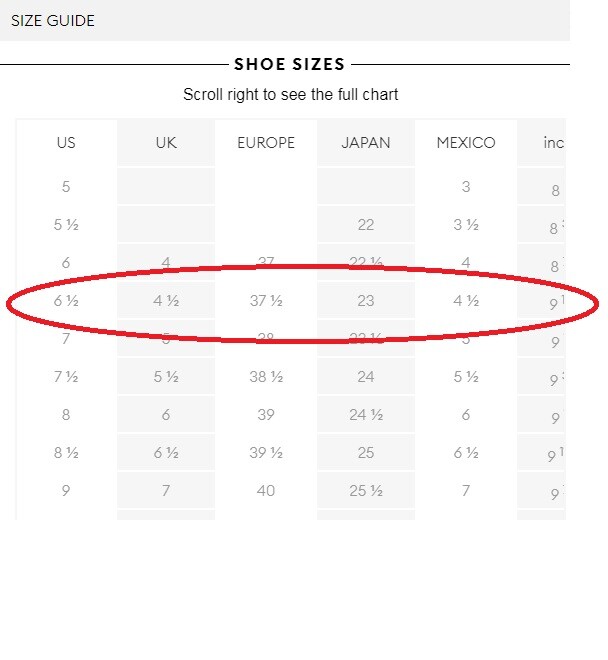Select the US column header
This screenshot has width=608, height=660.
coord(66,143)
